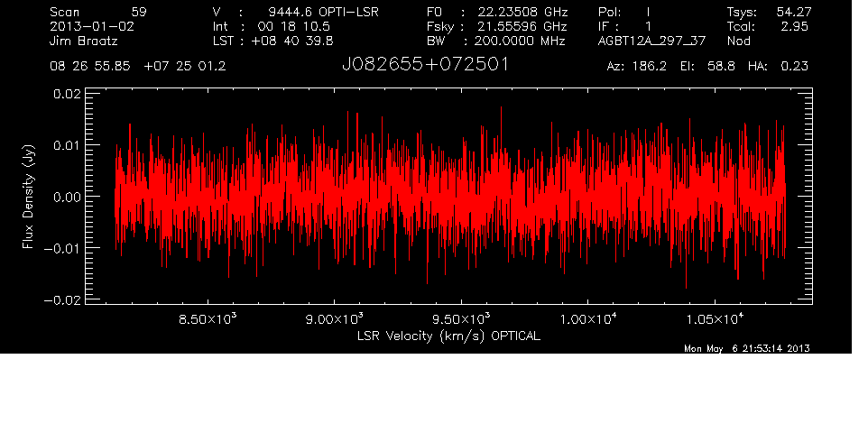Select bandwidth 200.0000 MHz

click(520, 41)
